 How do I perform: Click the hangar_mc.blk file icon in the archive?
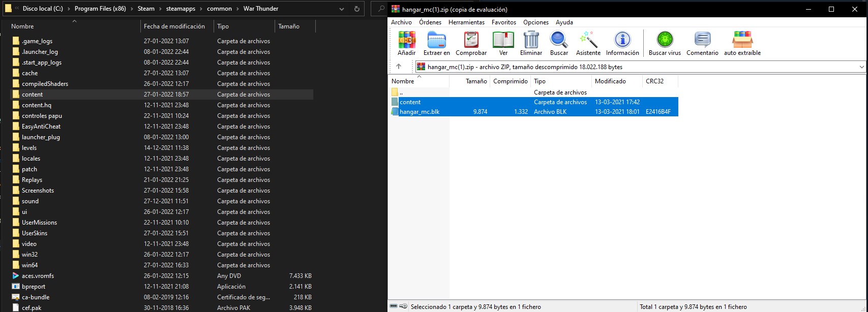395,112
